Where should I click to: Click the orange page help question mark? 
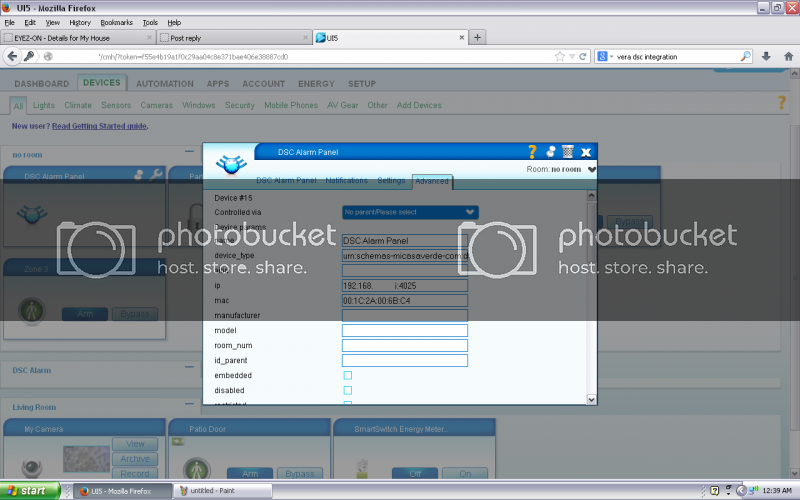tap(782, 103)
